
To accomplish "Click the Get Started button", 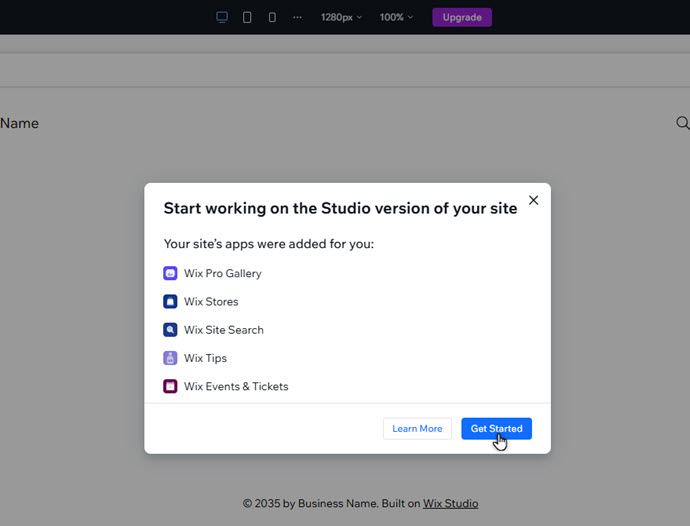I will 496,428.
